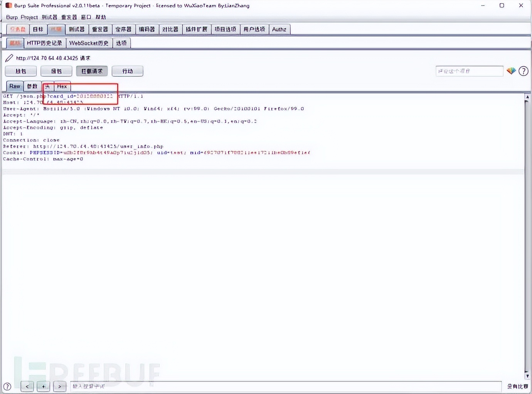The image size is (532, 394).
Task: Click the 拦包 forward button
Action: 21,71
